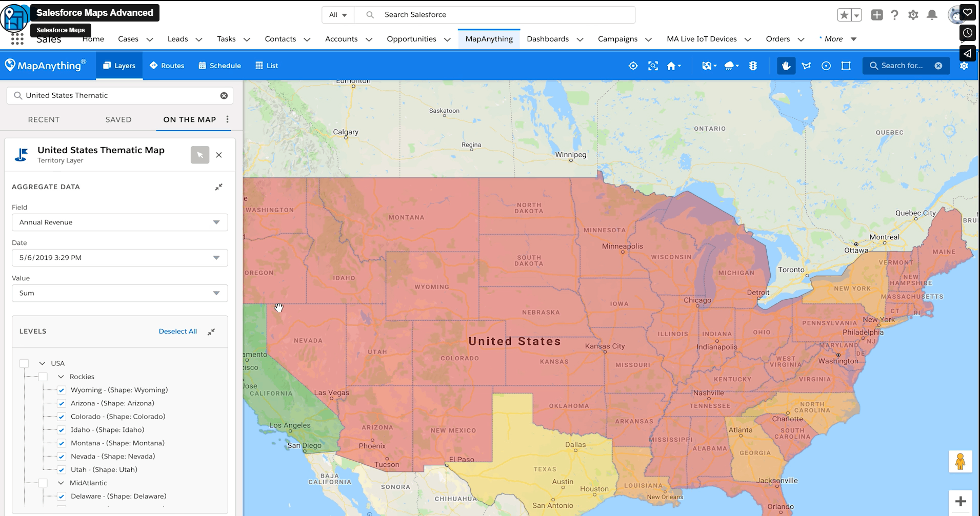This screenshot has height=516, width=980.
Task: Collapse the Levels section arrows icon
Action: [x=211, y=332]
